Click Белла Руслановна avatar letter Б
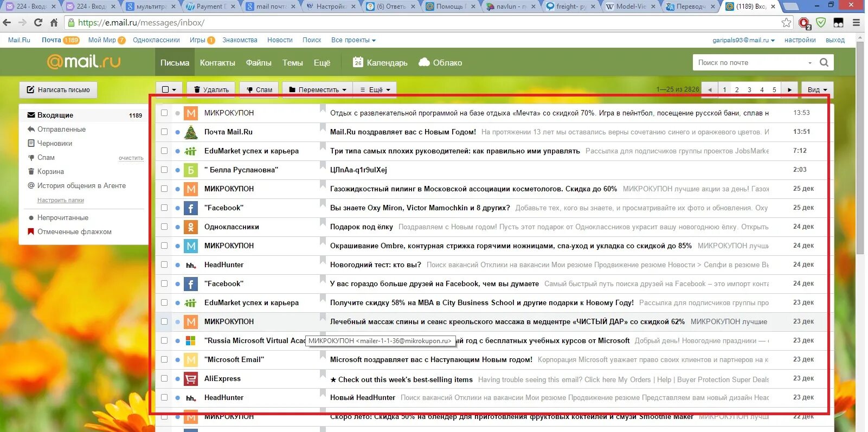The image size is (868, 432). (x=191, y=170)
